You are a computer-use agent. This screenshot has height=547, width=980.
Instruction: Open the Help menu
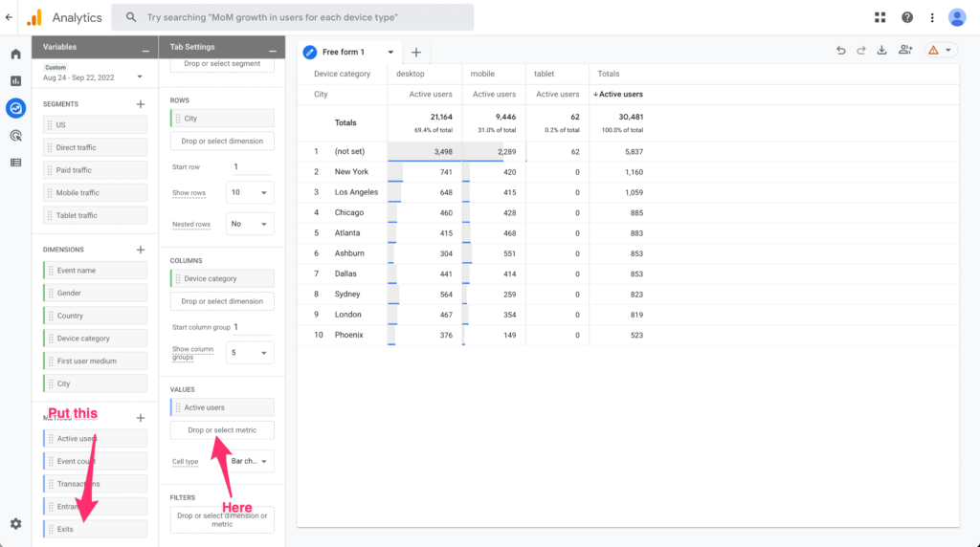(906, 17)
